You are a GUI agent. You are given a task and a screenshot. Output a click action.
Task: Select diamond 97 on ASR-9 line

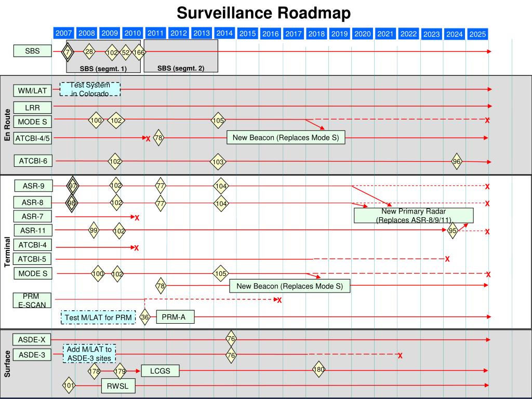72,185
